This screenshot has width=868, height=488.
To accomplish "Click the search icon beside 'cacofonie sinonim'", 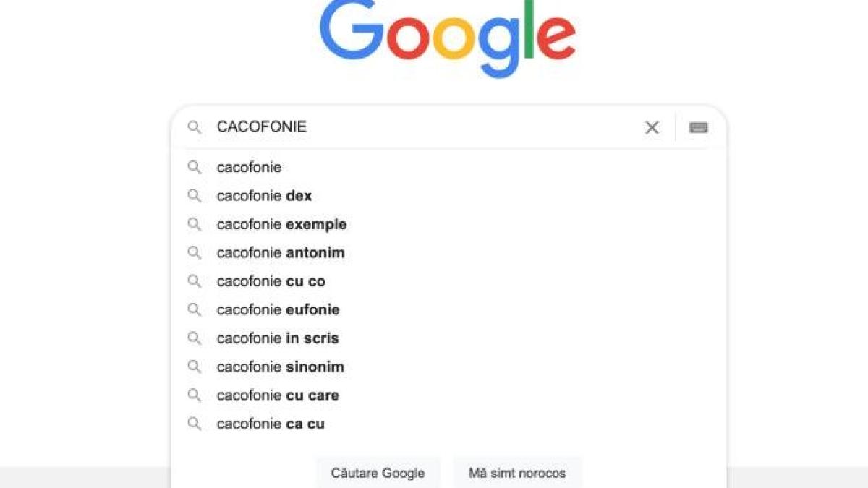I will coord(194,367).
